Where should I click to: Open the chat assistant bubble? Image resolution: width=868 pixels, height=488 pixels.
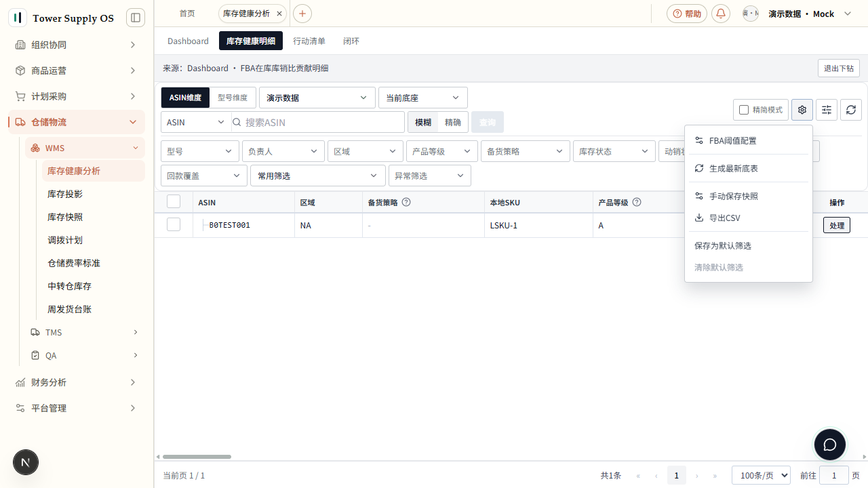(x=830, y=445)
